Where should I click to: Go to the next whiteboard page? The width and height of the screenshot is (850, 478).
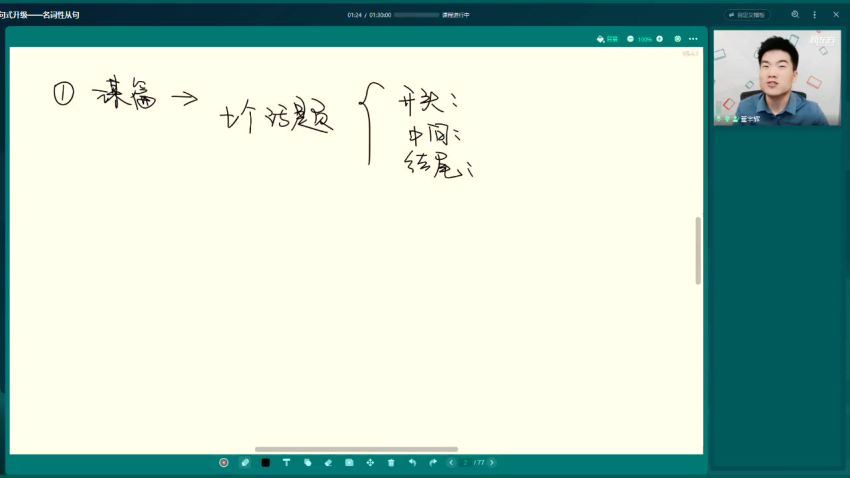[x=492, y=463]
